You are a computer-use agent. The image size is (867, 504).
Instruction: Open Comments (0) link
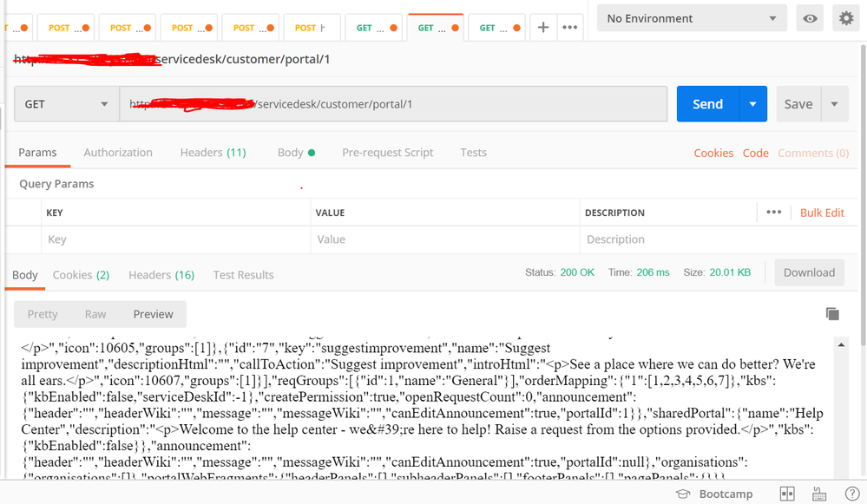click(813, 153)
